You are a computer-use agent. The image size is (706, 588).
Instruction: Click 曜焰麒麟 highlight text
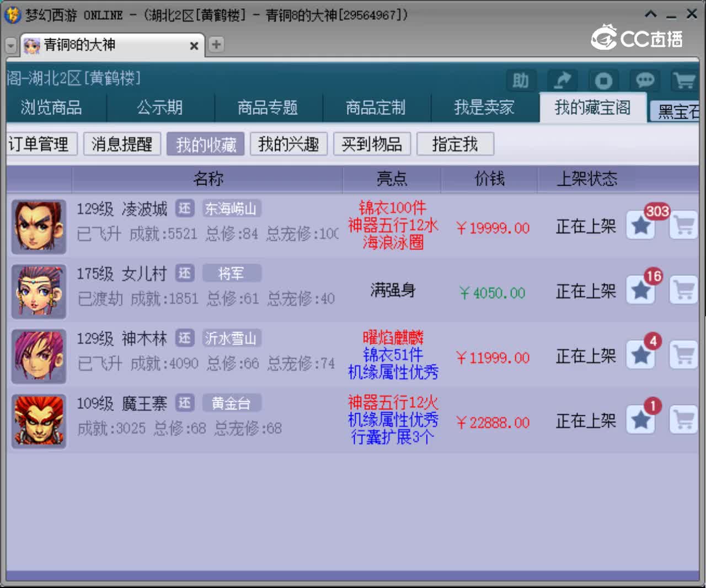coord(393,338)
